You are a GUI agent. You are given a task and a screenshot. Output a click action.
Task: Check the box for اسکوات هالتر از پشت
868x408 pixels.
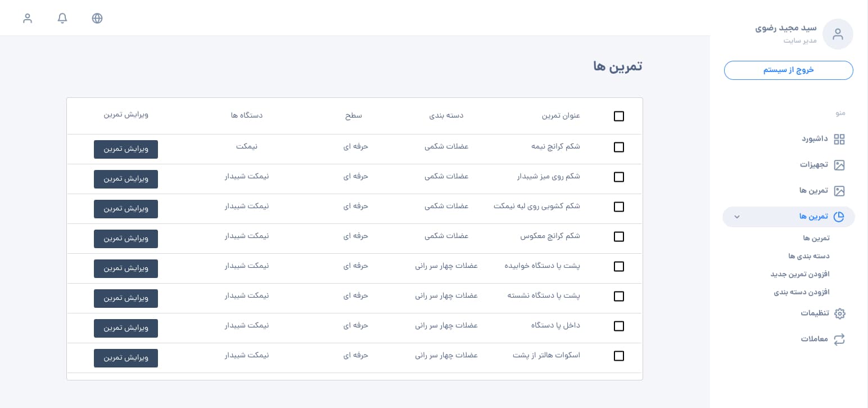[619, 356]
